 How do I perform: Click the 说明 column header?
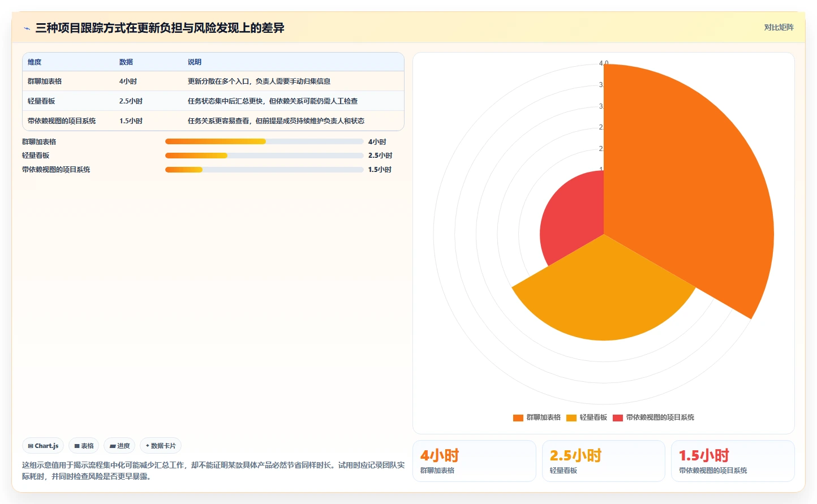click(195, 62)
